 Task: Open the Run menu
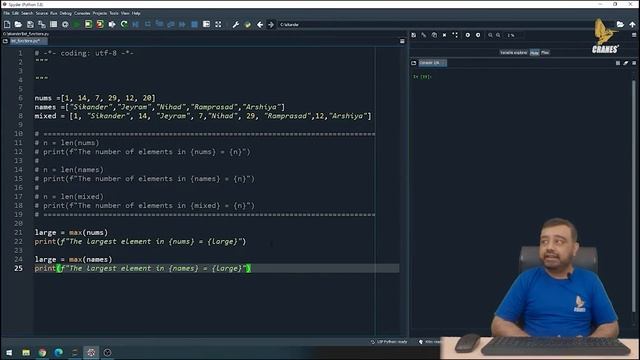tap(53, 13)
